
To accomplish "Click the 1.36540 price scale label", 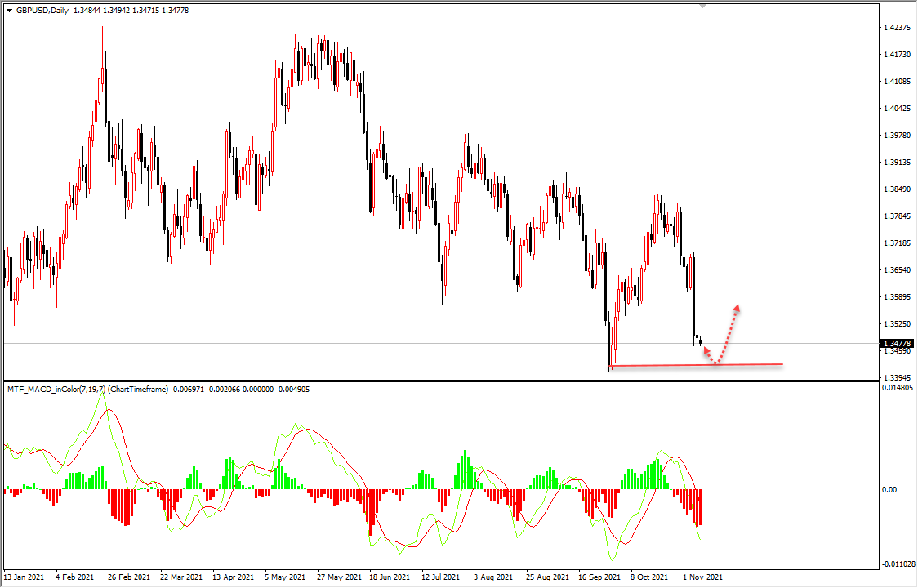I will tap(897, 269).
